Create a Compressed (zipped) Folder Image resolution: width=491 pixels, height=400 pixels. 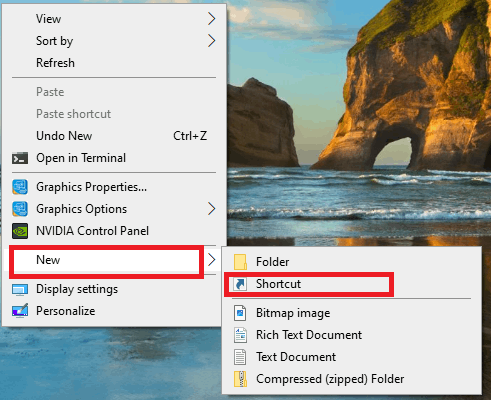coord(352,379)
